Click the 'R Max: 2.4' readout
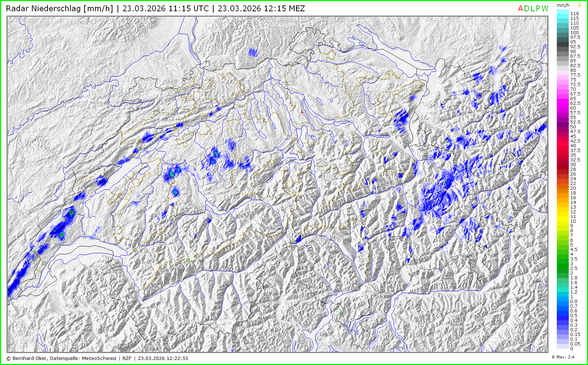Viewport: 588px width, 365px height. tap(563, 357)
